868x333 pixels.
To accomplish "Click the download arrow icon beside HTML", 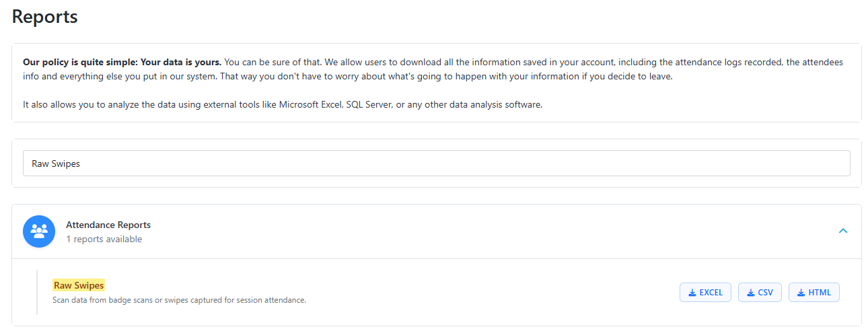I will click(801, 293).
